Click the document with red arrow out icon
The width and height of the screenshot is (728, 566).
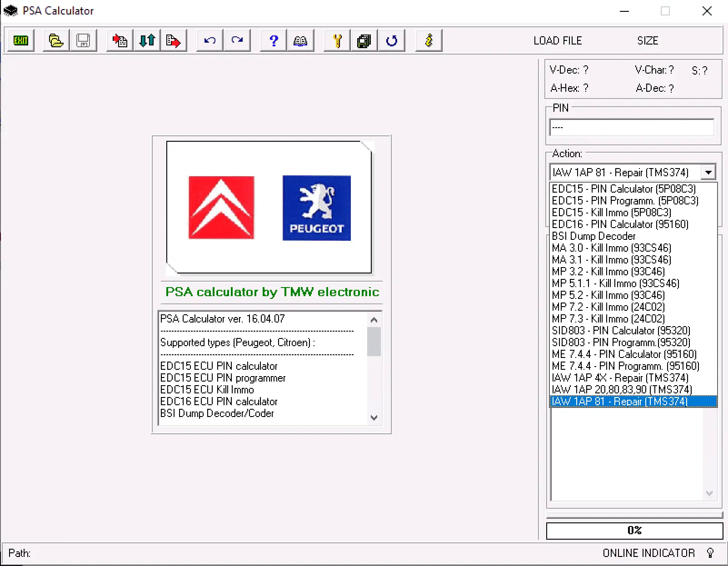point(174,41)
